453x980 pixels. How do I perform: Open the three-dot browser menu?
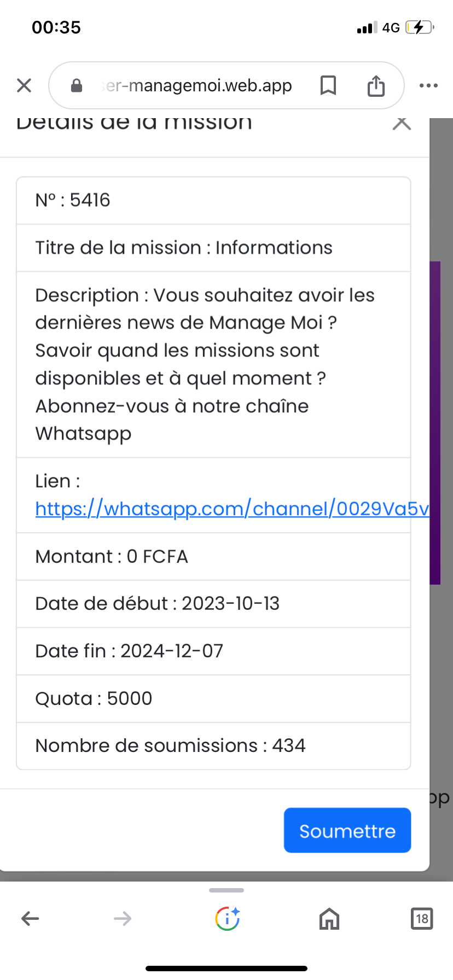tap(428, 85)
